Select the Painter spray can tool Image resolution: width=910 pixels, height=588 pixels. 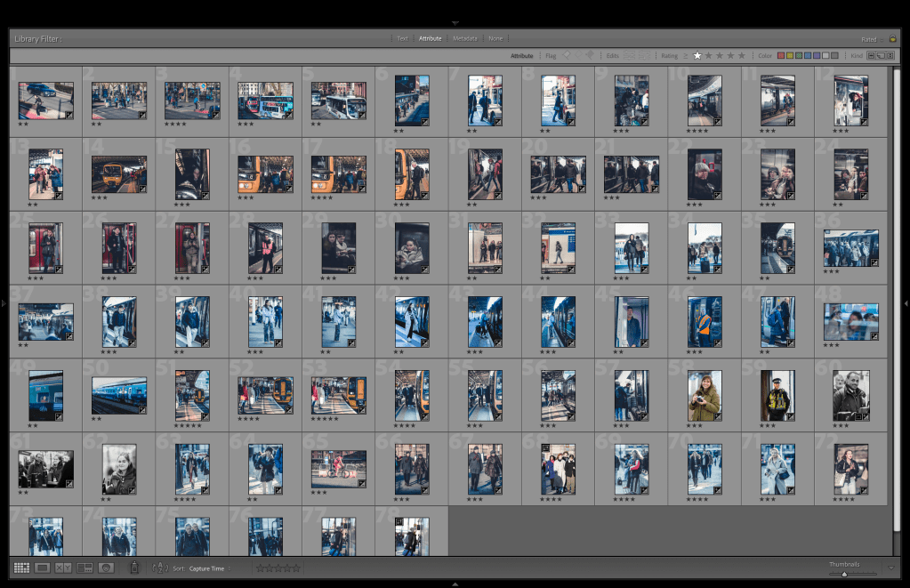click(x=134, y=568)
